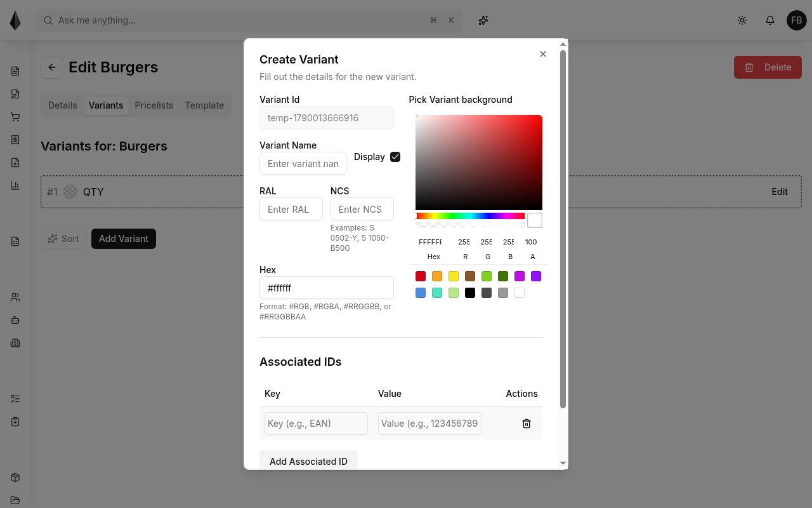
Task: Click the Key (e.g., EAN) field
Action: (x=316, y=424)
